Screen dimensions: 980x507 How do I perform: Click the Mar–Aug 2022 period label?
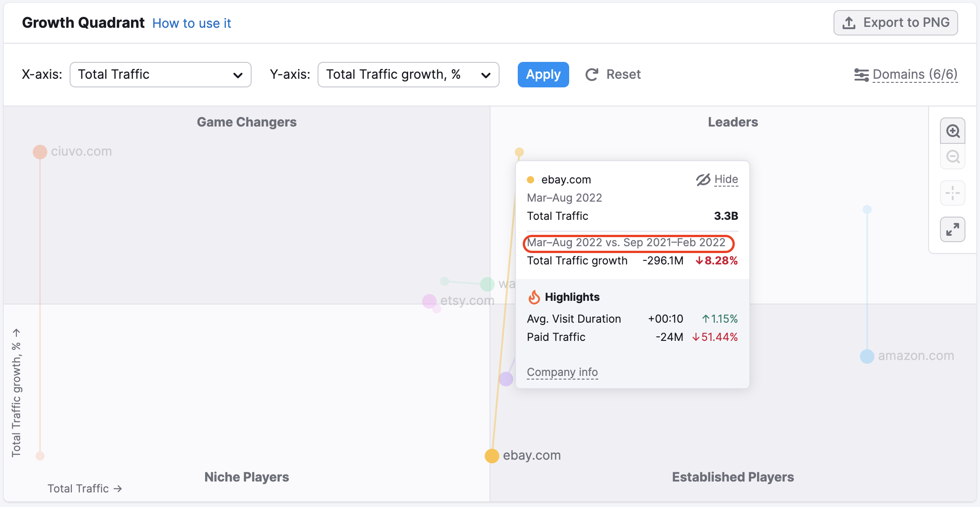[x=564, y=198]
